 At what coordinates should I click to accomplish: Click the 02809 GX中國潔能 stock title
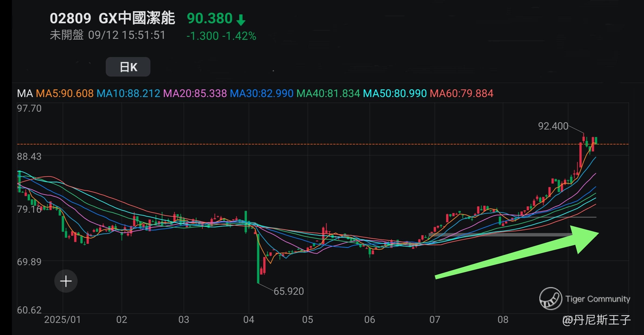point(112,18)
